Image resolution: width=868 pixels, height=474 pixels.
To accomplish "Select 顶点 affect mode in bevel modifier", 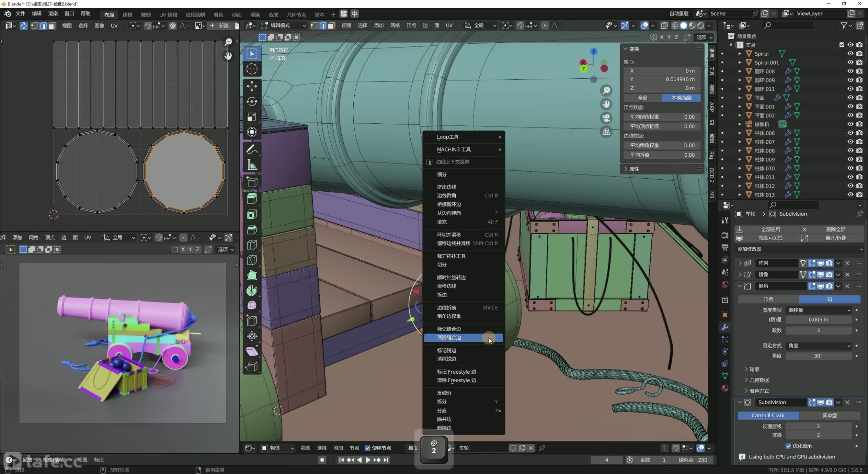I will (768, 299).
